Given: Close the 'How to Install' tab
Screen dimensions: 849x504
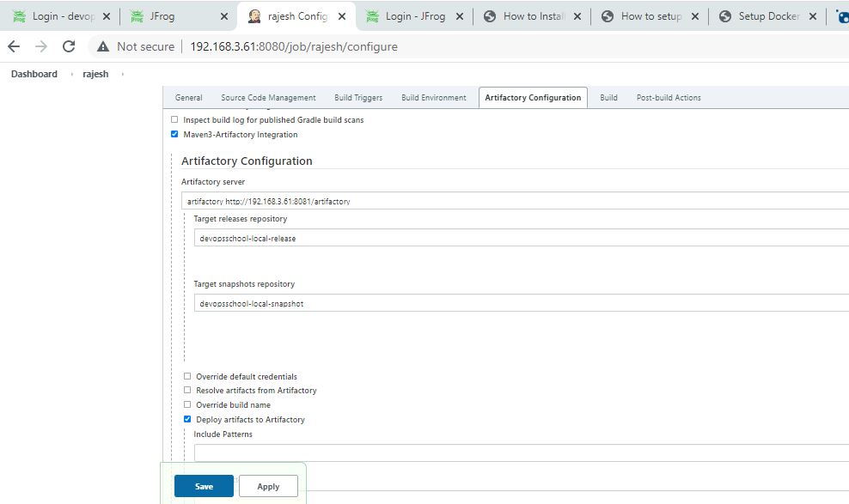Looking at the screenshot, I should click(x=577, y=16).
